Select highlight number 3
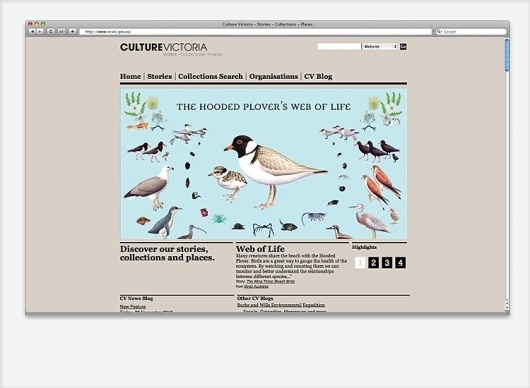This screenshot has width=530, height=388. 387,263
